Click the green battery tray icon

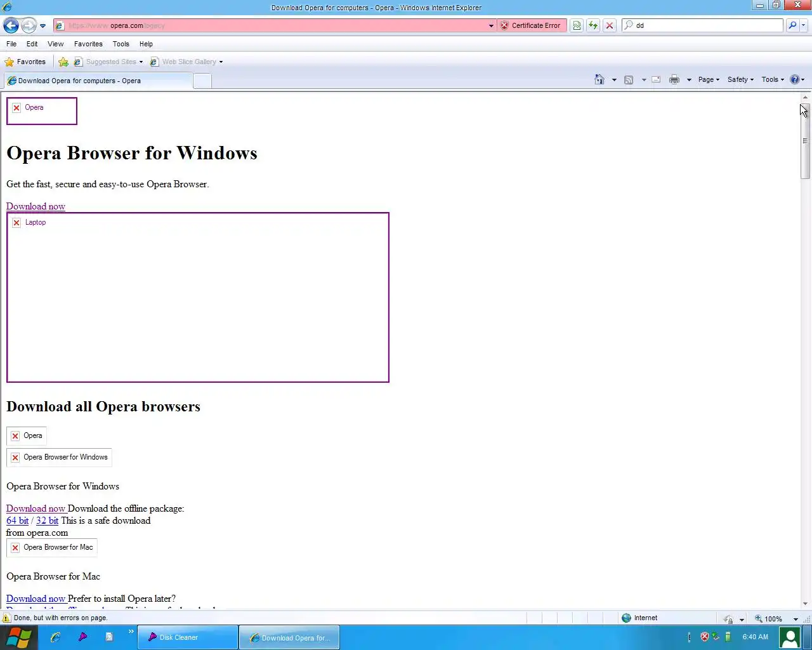728,637
